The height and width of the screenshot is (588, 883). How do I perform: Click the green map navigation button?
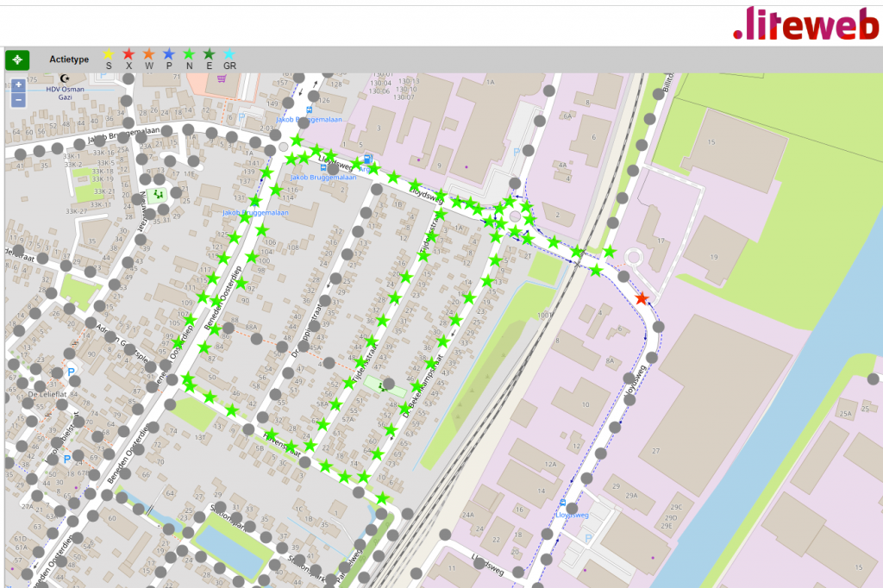tap(17, 60)
